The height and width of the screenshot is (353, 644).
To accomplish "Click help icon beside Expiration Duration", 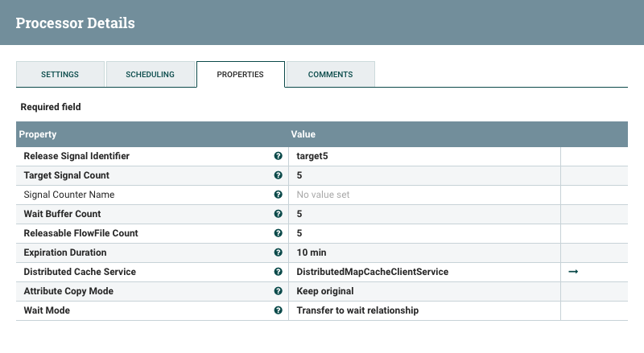I will pos(278,252).
